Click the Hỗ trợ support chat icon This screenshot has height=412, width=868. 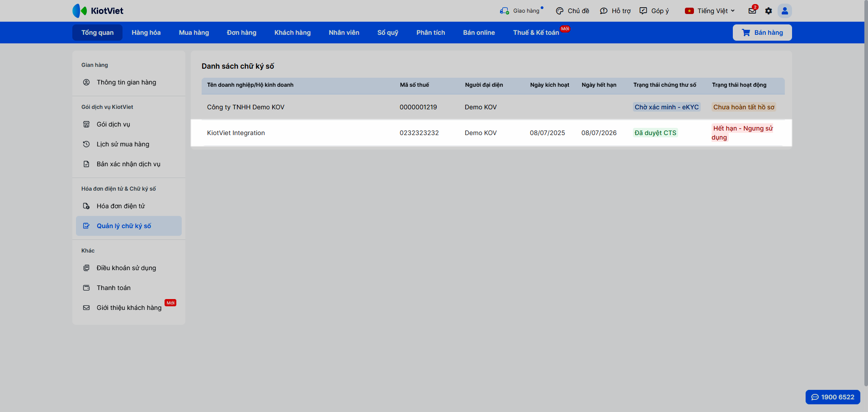point(604,11)
